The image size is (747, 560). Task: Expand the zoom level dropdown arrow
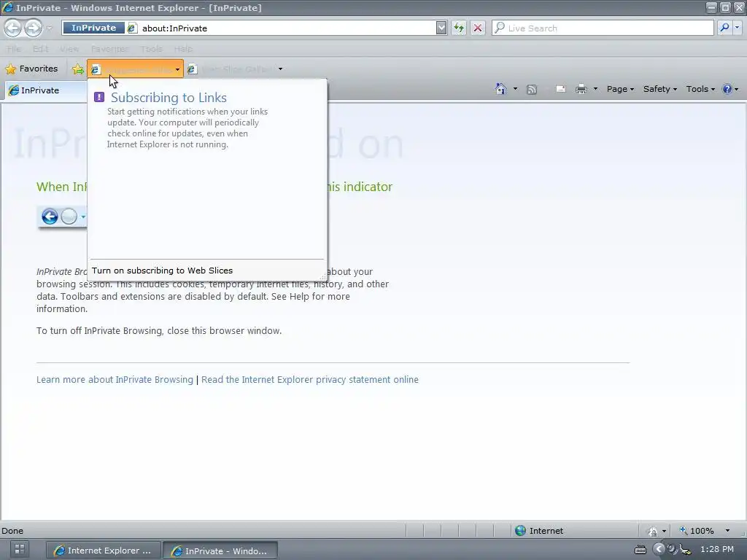pyautogui.click(x=727, y=531)
